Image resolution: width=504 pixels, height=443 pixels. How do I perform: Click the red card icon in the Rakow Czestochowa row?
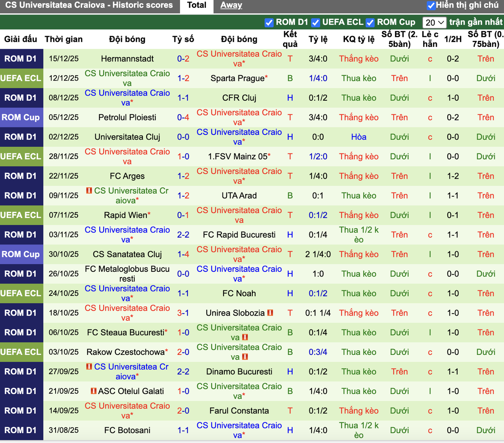click(245, 357)
